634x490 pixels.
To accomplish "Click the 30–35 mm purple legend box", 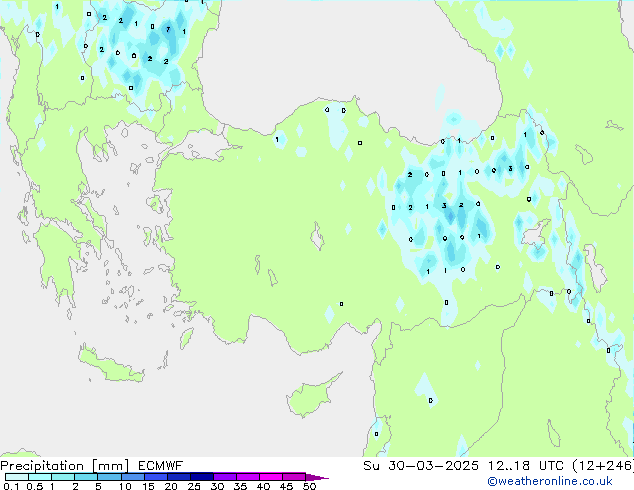I will (224, 477).
